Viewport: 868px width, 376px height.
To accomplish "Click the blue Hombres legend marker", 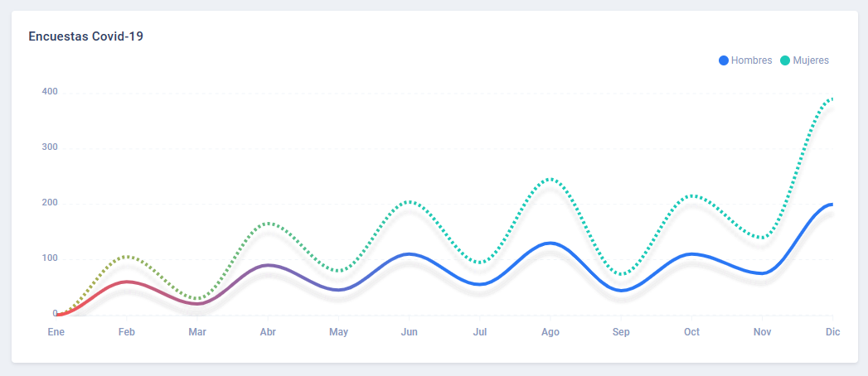I will point(724,60).
